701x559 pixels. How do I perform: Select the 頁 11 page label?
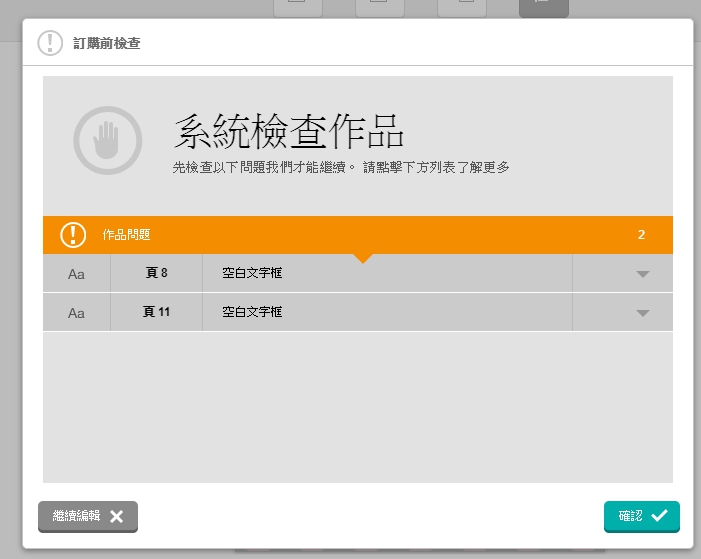tap(156, 312)
